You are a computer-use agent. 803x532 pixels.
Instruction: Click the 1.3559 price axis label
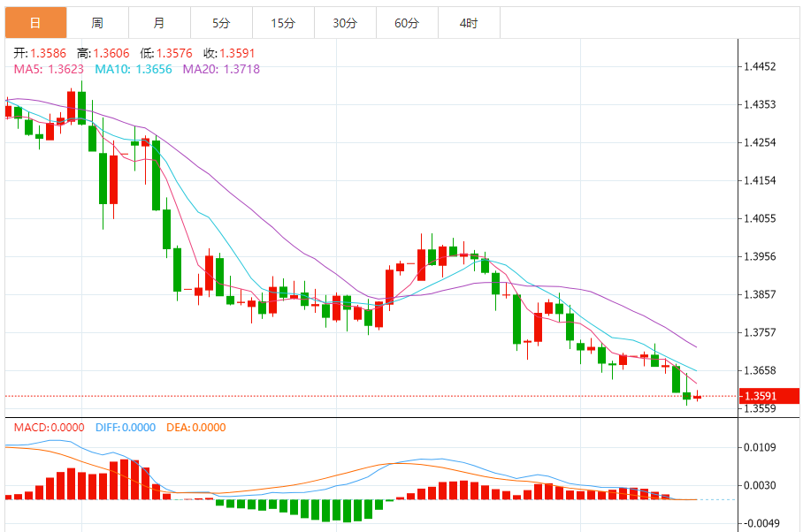tap(760, 408)
